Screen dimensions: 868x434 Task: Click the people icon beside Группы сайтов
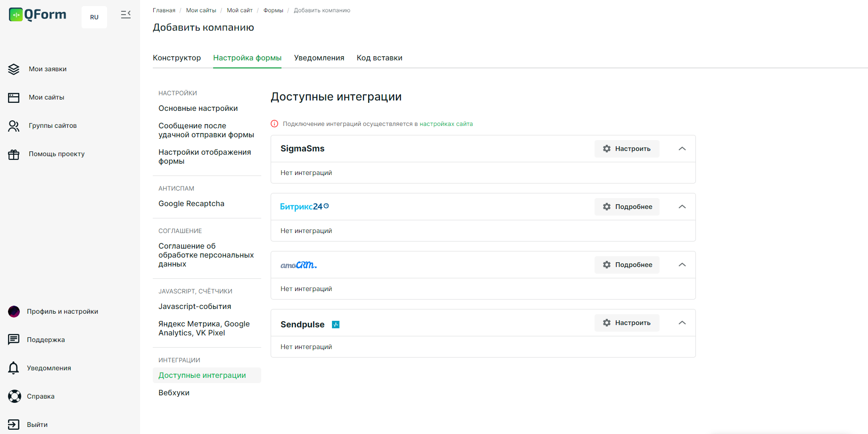coord(14,126)
